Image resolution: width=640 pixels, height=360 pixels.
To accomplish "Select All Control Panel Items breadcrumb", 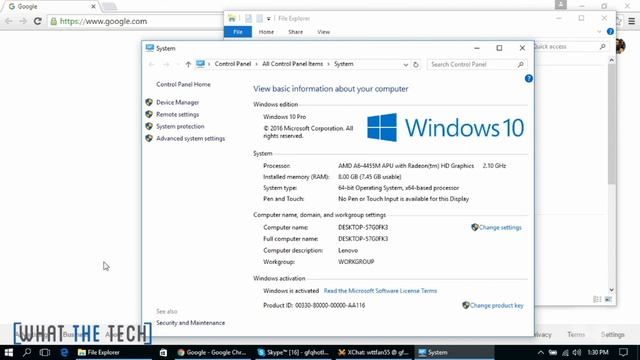I will [292, 64].
